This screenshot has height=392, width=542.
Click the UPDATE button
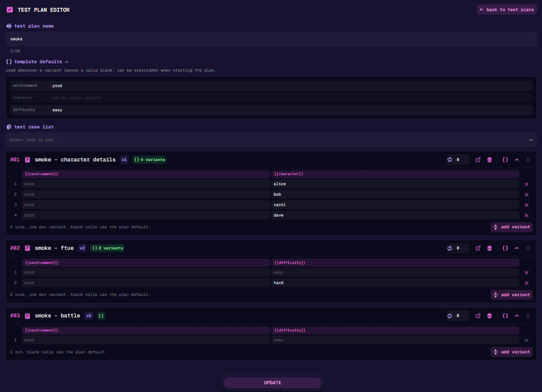coord(273,383)
